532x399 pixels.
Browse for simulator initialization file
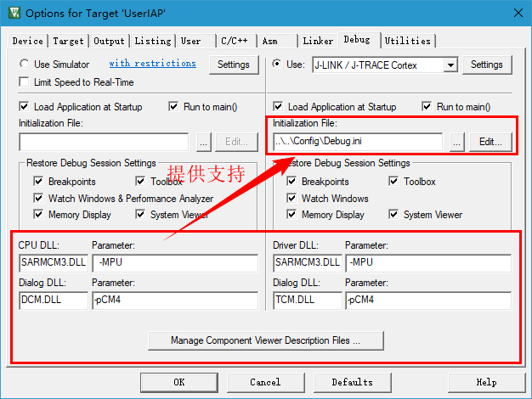[x=204, y=142]
